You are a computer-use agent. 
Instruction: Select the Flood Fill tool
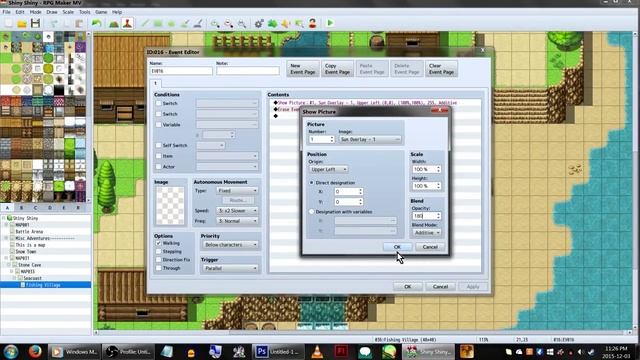184,23
